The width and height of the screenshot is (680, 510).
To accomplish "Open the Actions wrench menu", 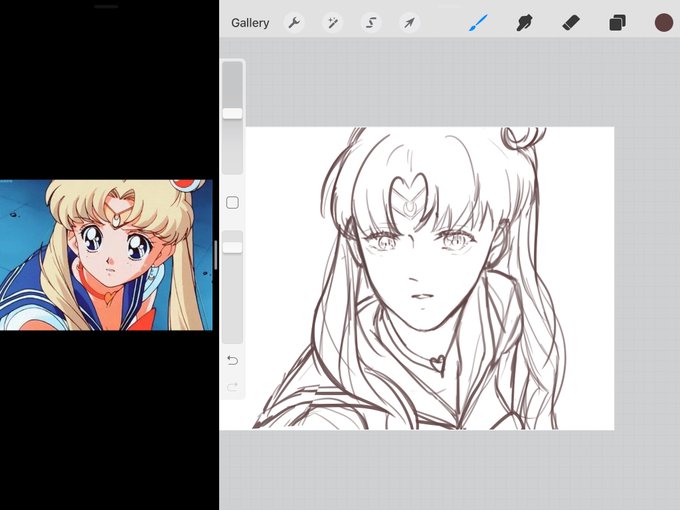I will pyautogui.click(x=294, y=23).
